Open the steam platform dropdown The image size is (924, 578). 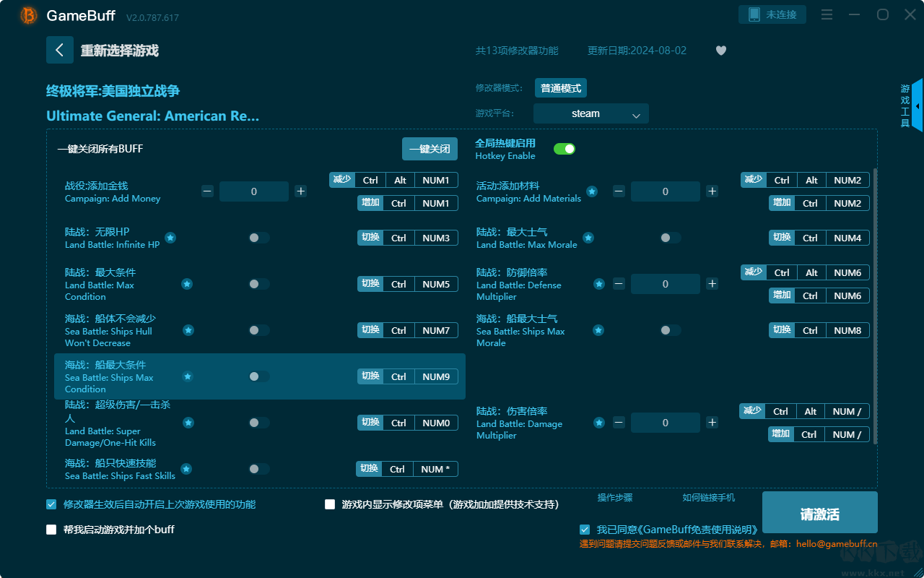[x=591, y=113]
